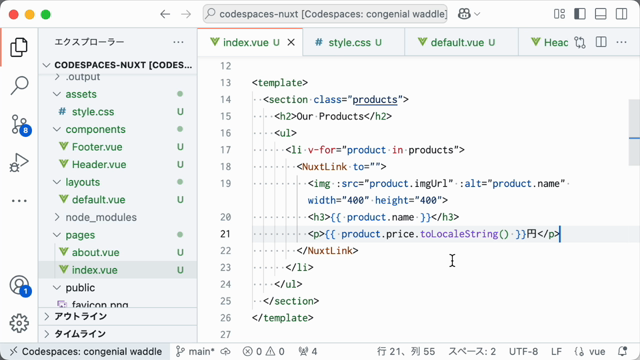Split the editor to the right
This screenshot has width=640, height=360.
pos(601,42)
